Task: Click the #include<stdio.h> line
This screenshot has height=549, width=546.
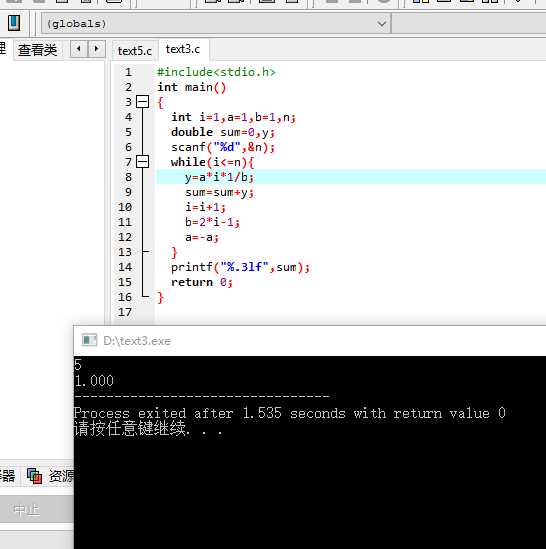Action: (216, 72)
